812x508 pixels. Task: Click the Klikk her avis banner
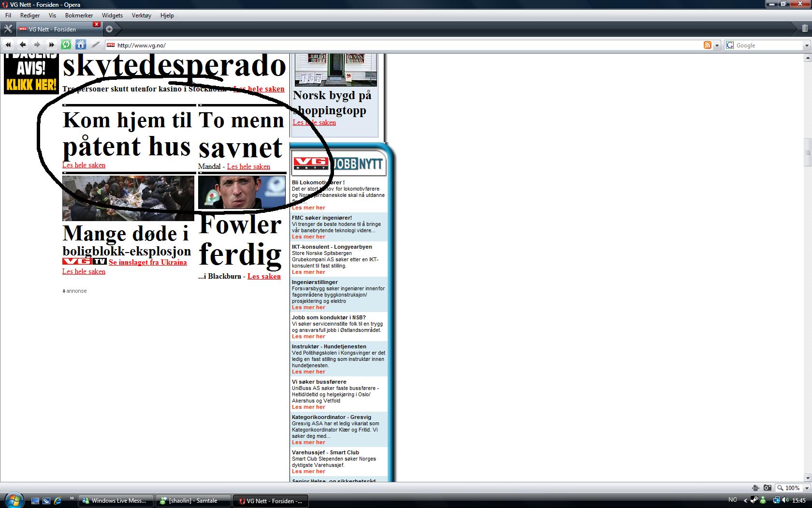click(31, 74)
